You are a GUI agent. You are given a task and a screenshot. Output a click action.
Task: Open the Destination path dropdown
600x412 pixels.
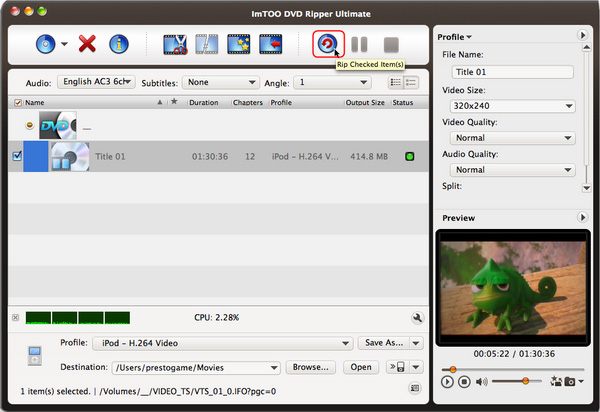tap(196, 368)
